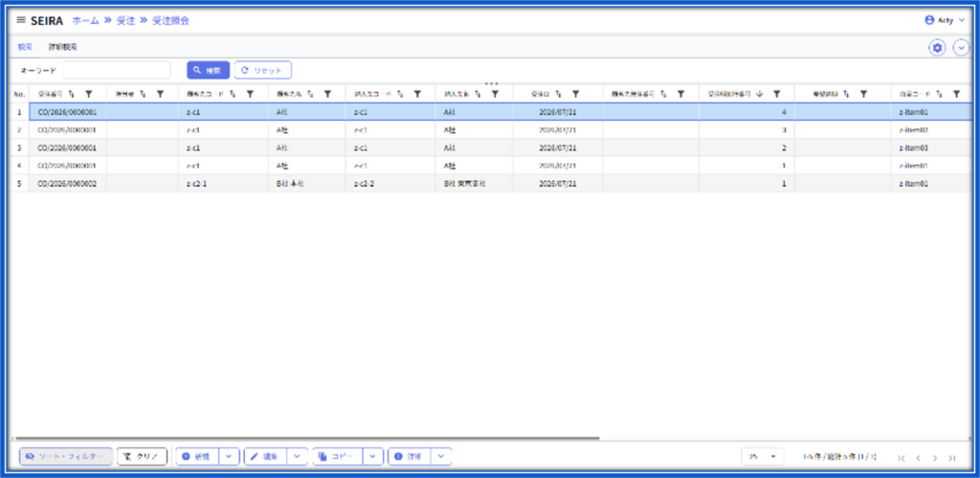
Task: Click the pagination summary text 1-5件
Action: pyautogui.click(x=839, y=457)
